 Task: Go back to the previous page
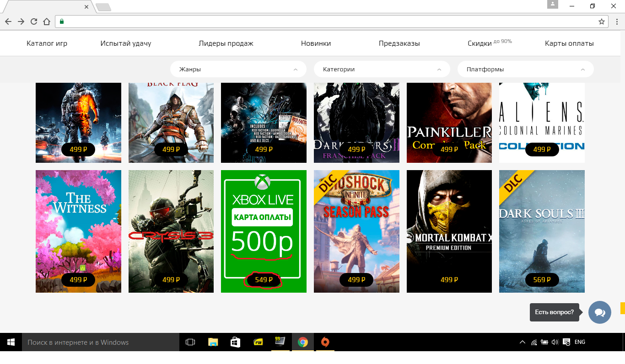click(x=8, y=21)
